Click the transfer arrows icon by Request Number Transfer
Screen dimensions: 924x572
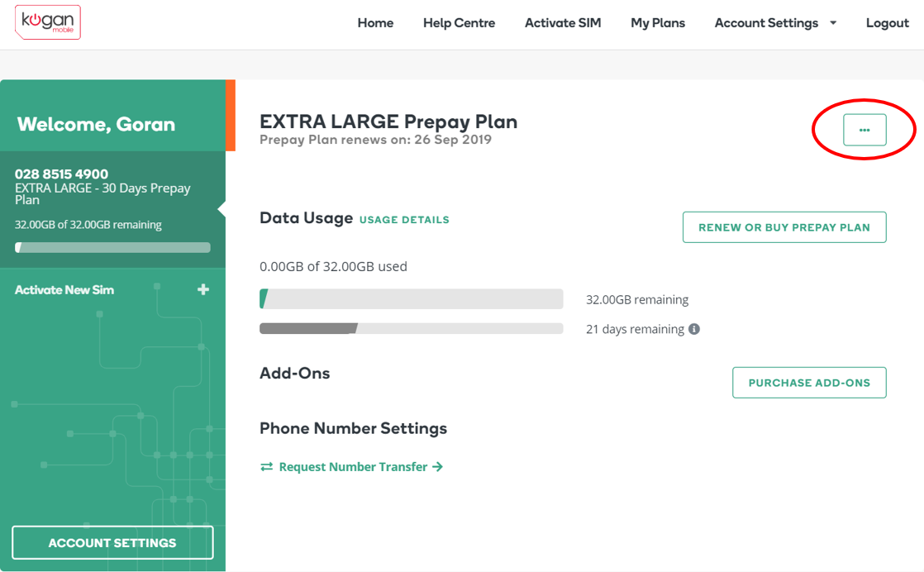[x=267, y=466]
